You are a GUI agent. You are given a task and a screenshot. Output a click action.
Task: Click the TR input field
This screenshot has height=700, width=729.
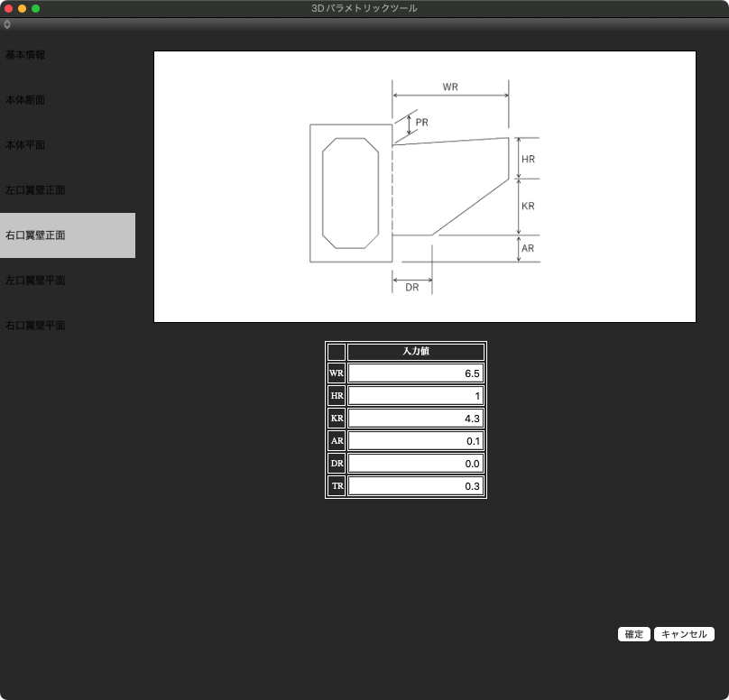(415, 486)
